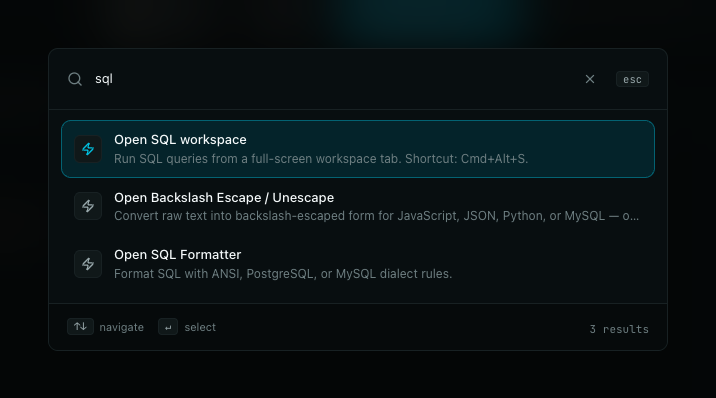Dismiss the palette with the esc key badge

632,79
